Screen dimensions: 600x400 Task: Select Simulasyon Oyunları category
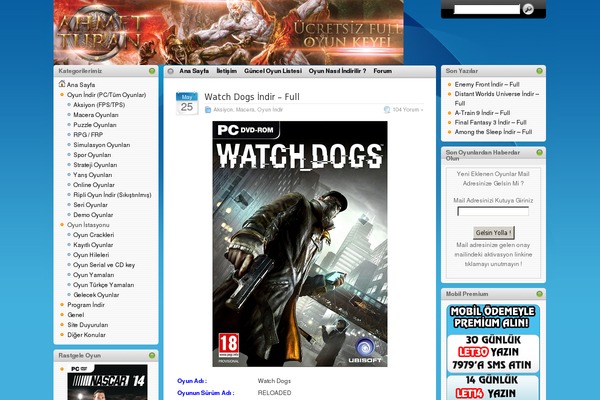point(102,145)
